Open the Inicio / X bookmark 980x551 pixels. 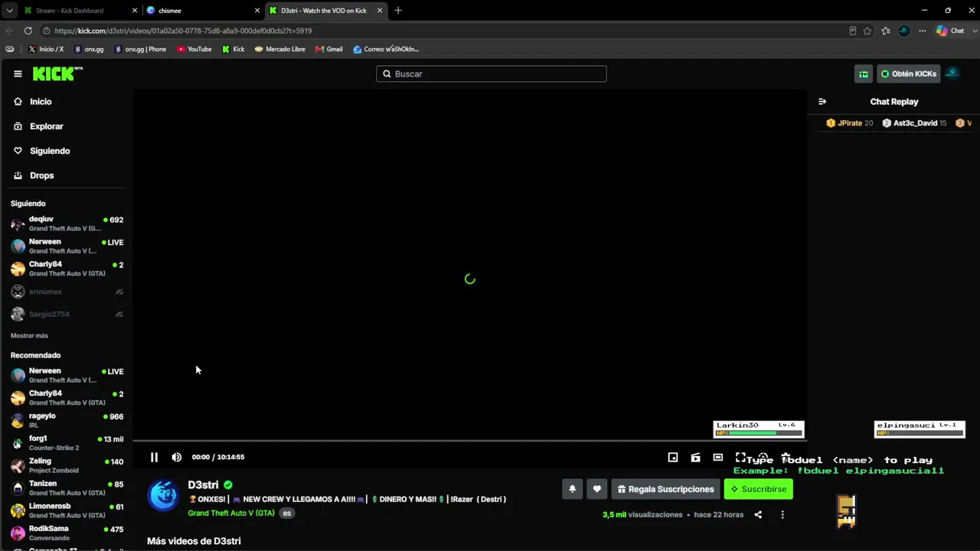46,49
